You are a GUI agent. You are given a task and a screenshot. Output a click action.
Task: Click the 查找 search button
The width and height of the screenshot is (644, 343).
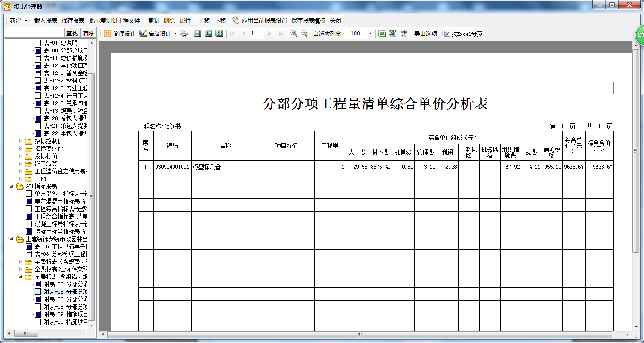[x=72, y=33]
